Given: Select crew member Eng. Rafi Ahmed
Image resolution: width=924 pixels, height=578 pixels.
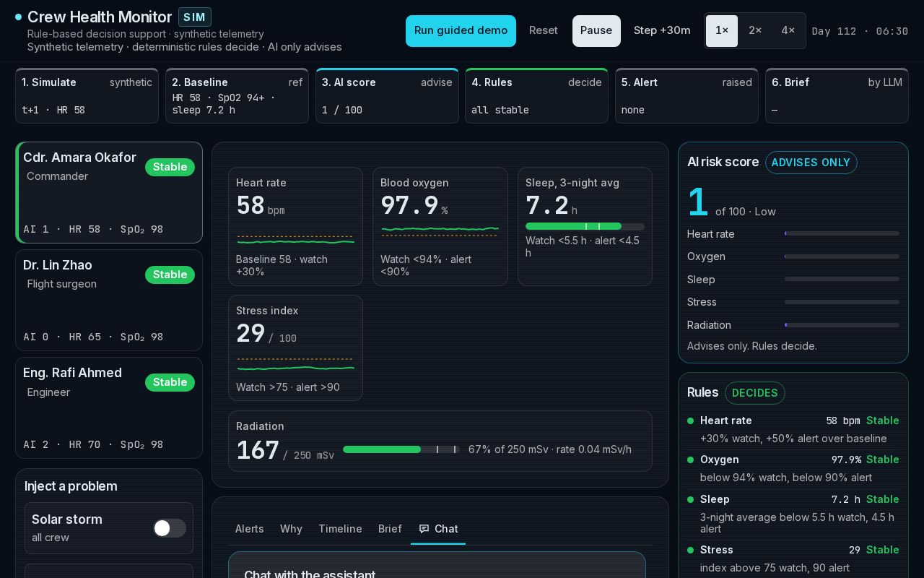Looking at the screenshot, I should tap(109, 408).
